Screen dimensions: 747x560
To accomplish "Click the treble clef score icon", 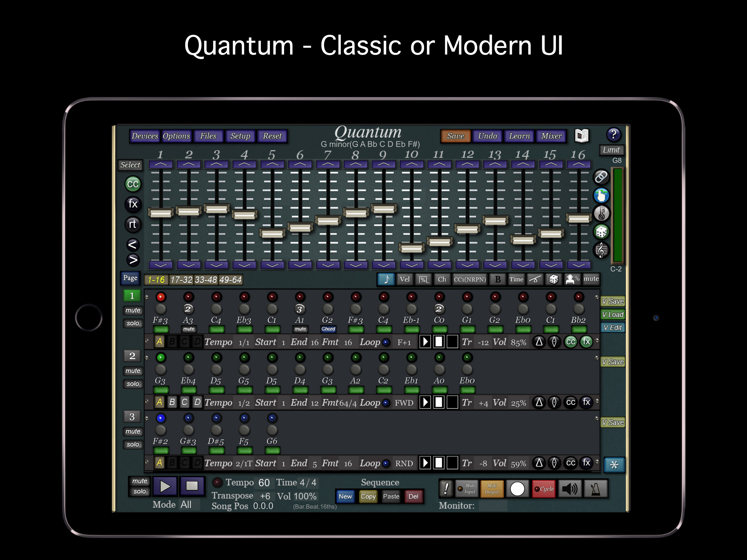I will (x=601, y=250).
